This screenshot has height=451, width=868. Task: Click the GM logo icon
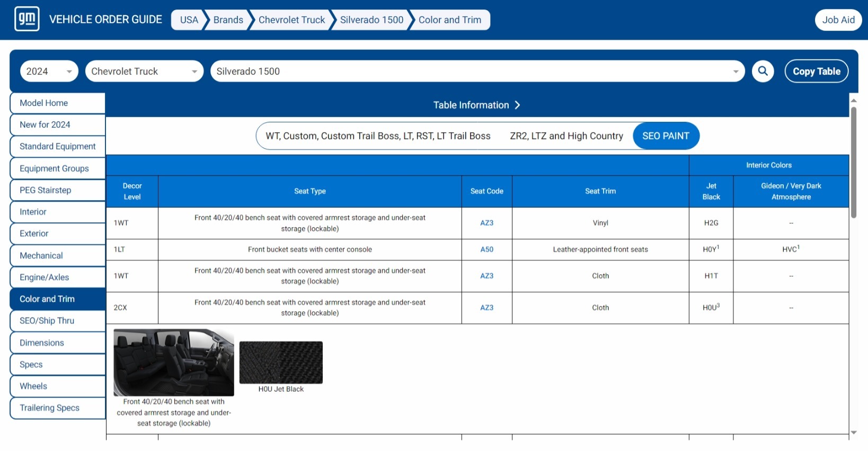pos(27,19)
